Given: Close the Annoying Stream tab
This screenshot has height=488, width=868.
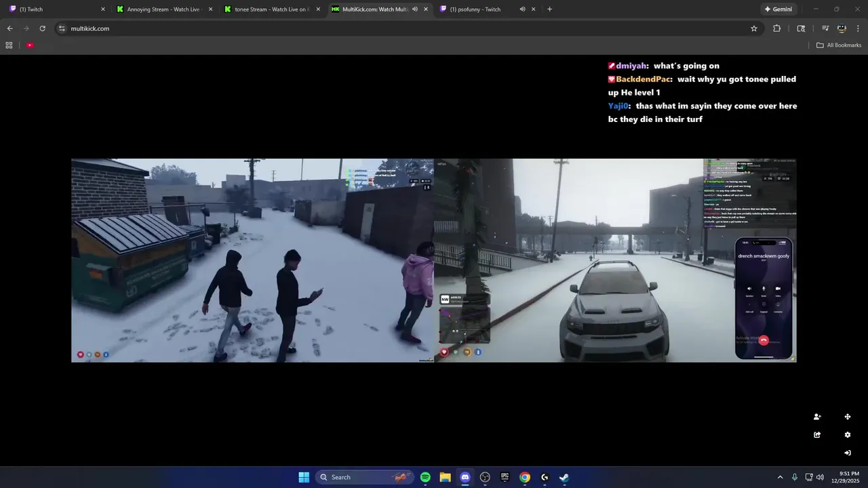Looking at the screenshot, I should coord(210,9).
